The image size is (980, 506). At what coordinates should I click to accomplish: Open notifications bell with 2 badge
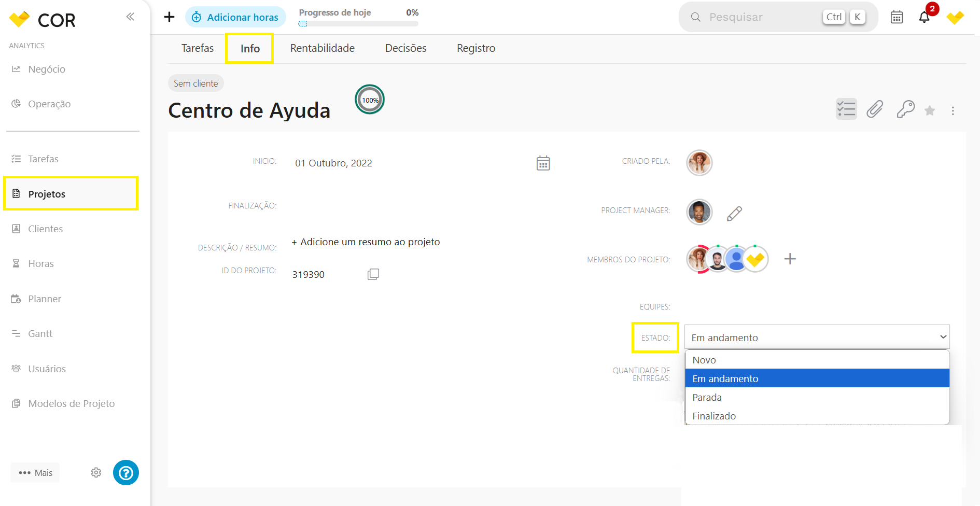(x=925, y=17)
